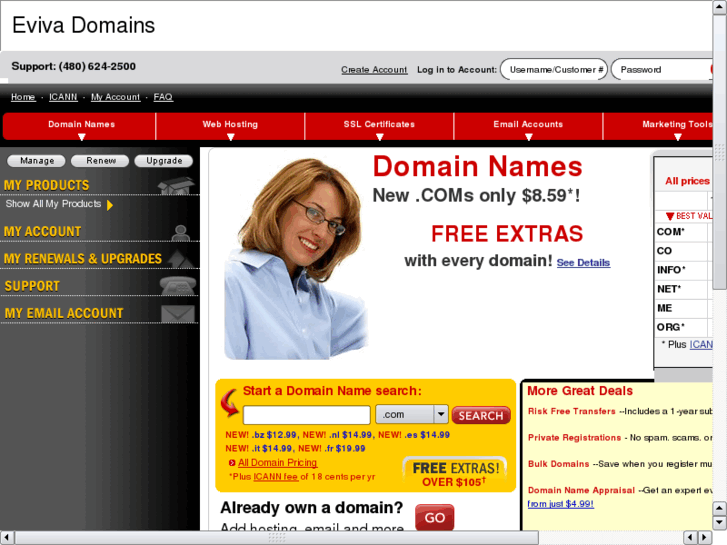Open the FAQ link

[x=163, y=97]
